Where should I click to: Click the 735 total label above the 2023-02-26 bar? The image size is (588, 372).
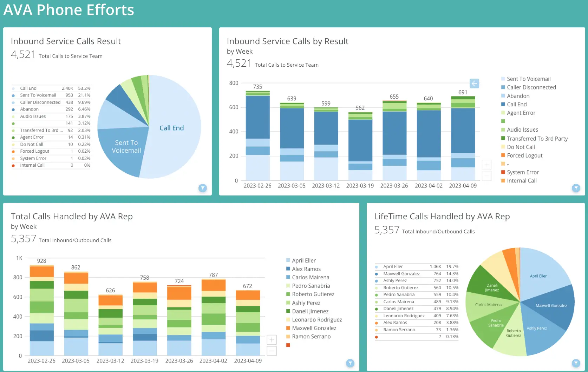(x=257, y=87)
